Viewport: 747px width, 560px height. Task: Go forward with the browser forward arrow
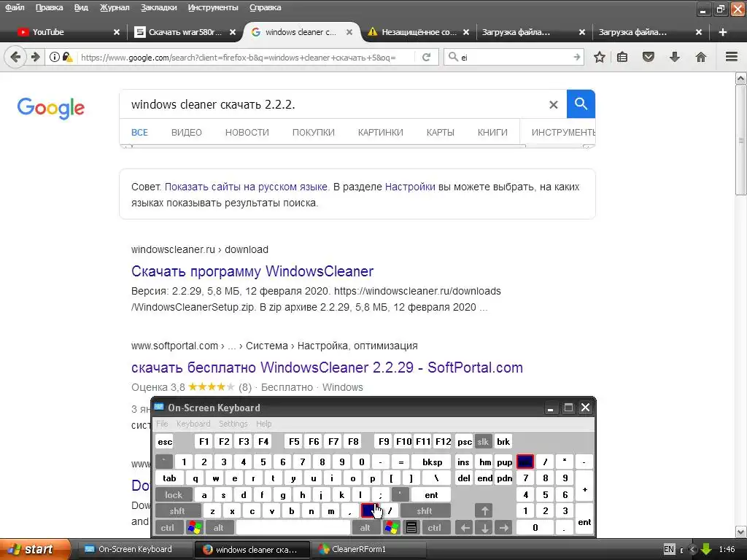click(35, 57)
